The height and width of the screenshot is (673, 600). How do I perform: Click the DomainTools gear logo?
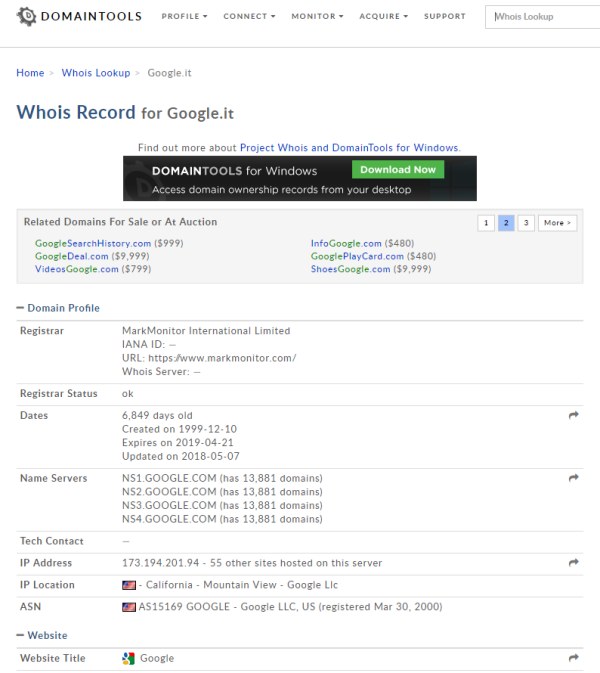click(x=27, y=16)
